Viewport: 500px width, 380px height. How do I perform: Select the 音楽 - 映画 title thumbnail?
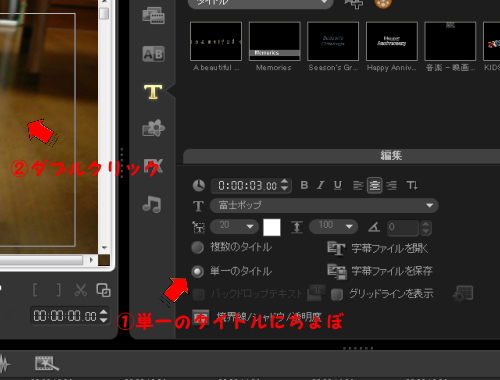[x=450, y=41]
